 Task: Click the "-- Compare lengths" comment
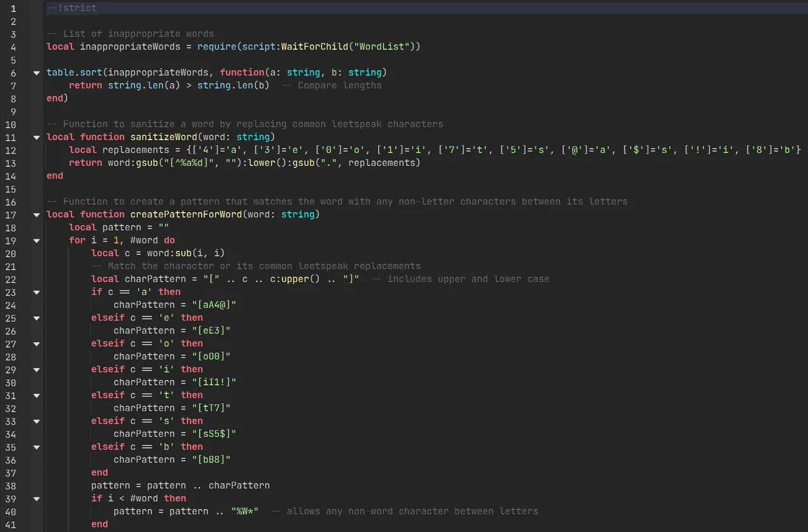331,85
